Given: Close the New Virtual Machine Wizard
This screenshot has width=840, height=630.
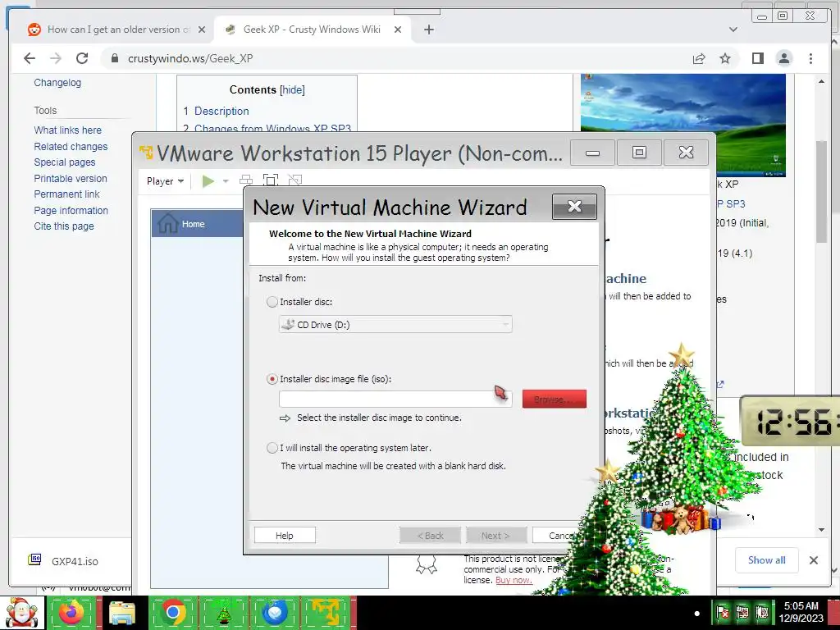Looking at the screenshot, I should [574, 206].
